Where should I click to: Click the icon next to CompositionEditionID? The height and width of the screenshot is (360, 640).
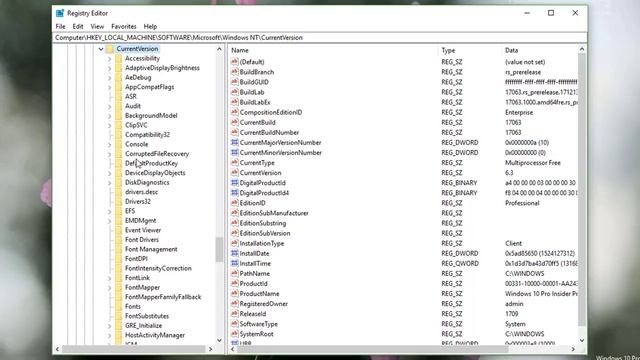(234, 112)
